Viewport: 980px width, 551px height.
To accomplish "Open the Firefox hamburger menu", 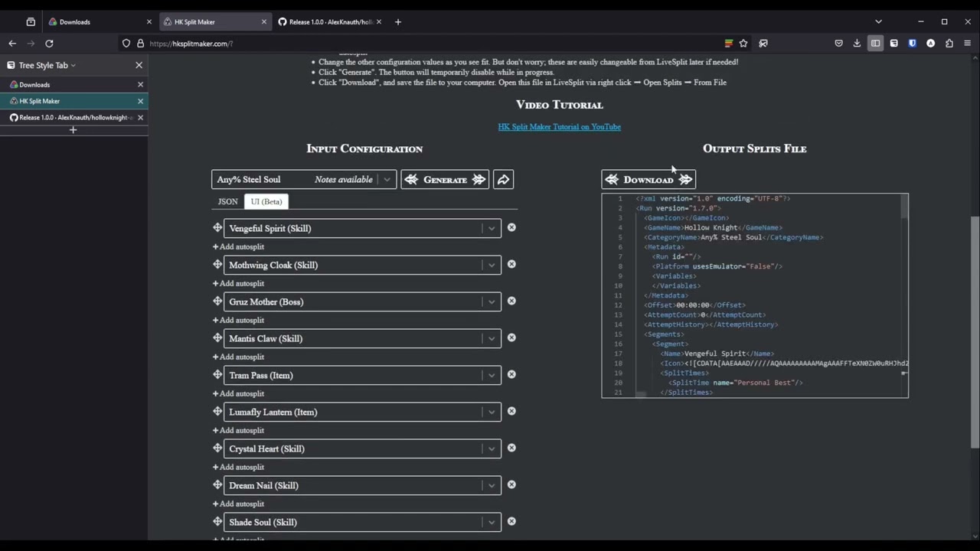I will tap(968, 44).
